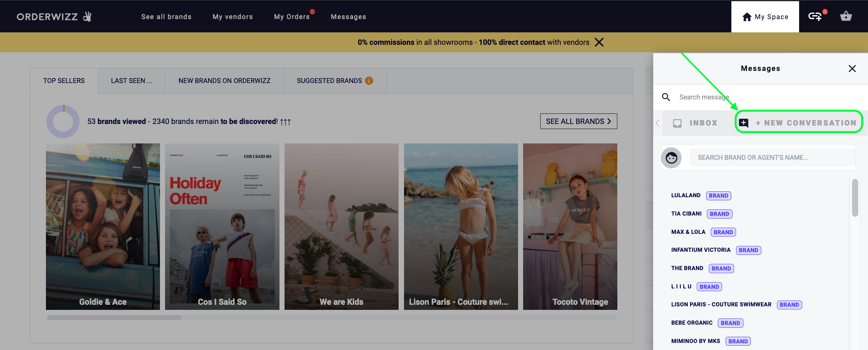Open the Cos I Said So brand card

pos(222,226)
